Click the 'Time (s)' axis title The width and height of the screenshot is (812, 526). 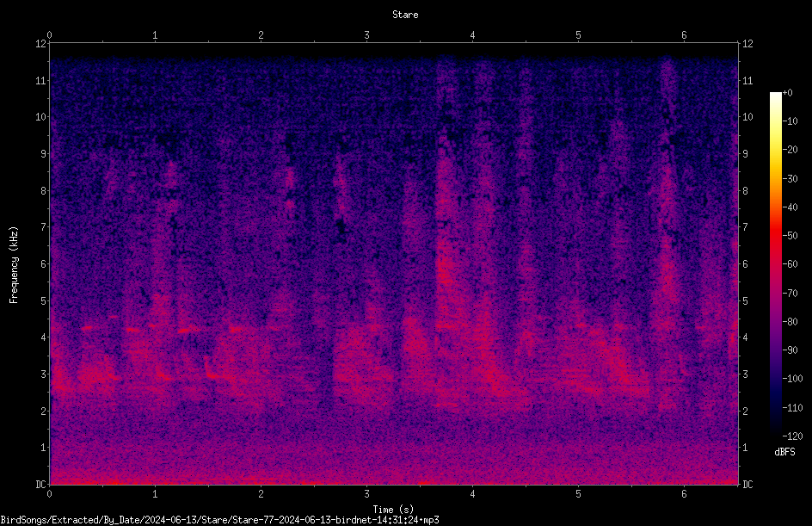[393, 510]
